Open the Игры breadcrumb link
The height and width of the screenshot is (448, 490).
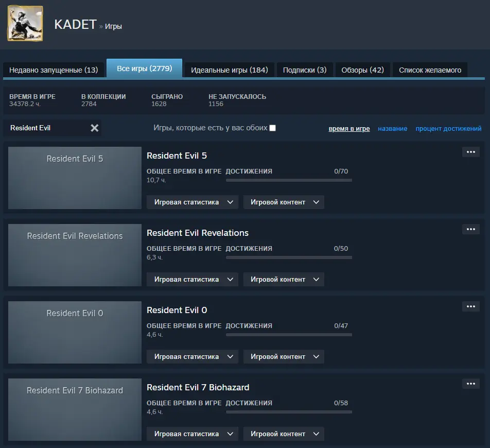pos(113,26)
